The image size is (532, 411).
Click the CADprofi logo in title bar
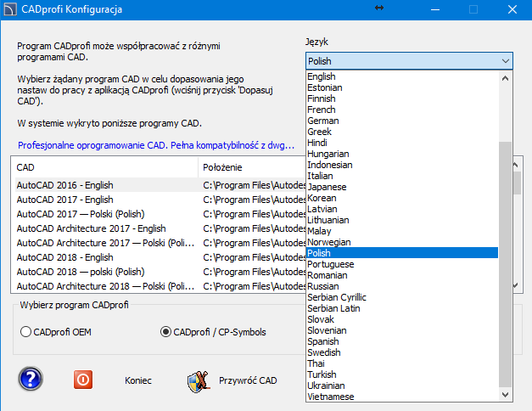point(11,10)
